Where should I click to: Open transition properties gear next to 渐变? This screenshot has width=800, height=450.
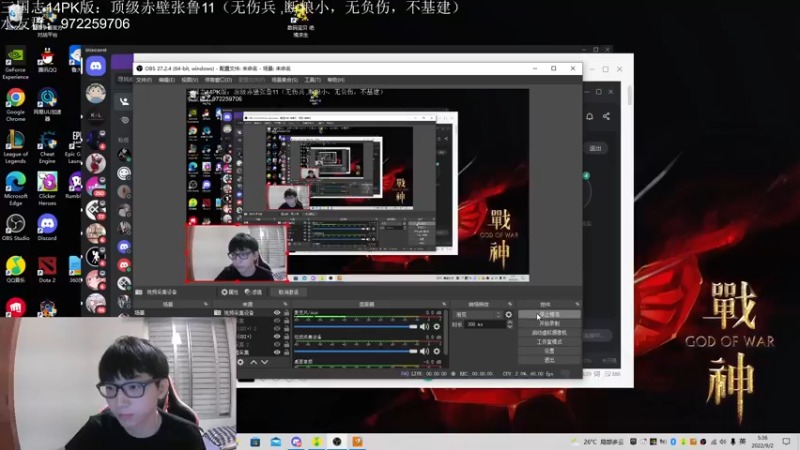(509, 315)
